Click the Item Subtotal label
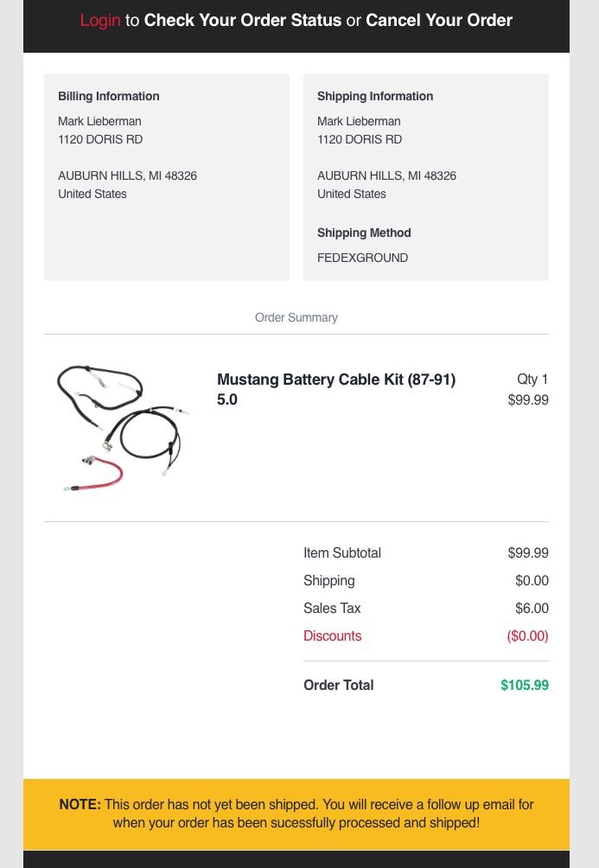Image resolution: width=599 pixels, height=868 pixels. [x=342, y=553]
